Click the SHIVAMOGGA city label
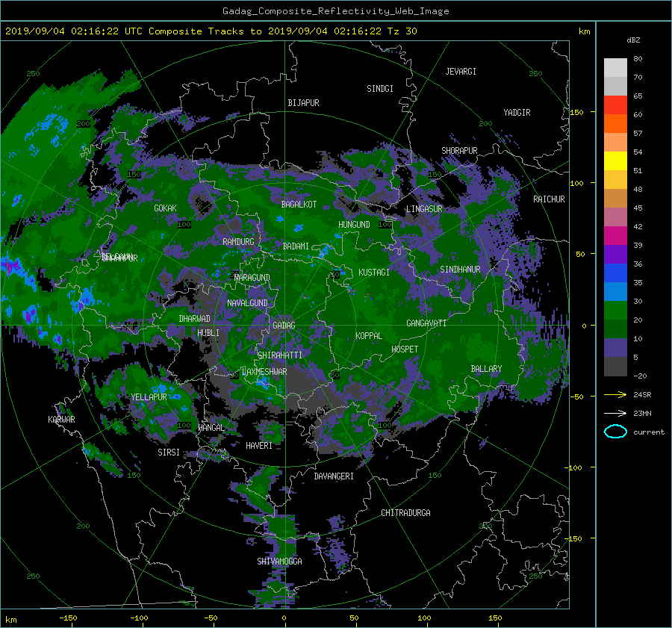The width and height of the screenshot is (672, 628). pyautogui.click(x=279, y=561)
